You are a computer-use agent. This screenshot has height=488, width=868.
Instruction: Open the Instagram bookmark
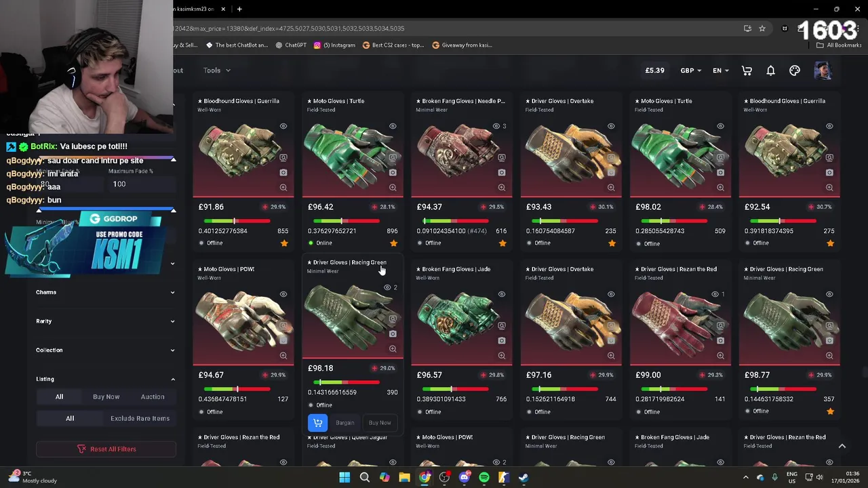coord(334,45)
